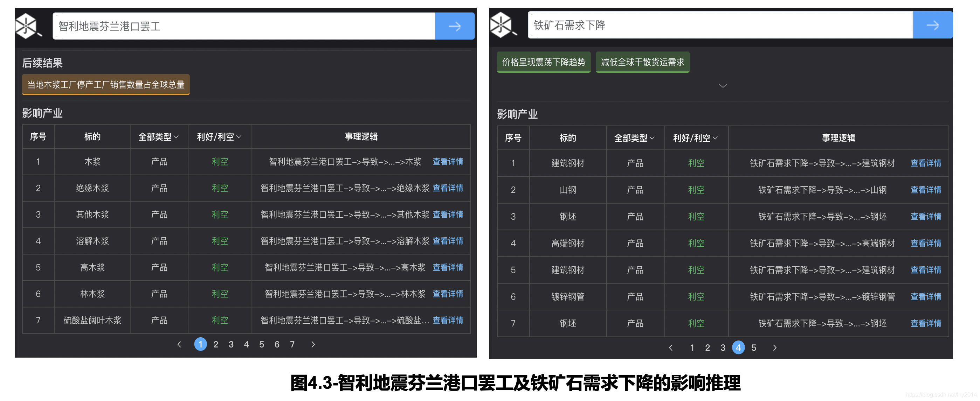Select page 5 in right table pagination
The width and height of the screenshot is (980, 401).
pos(754,347)
